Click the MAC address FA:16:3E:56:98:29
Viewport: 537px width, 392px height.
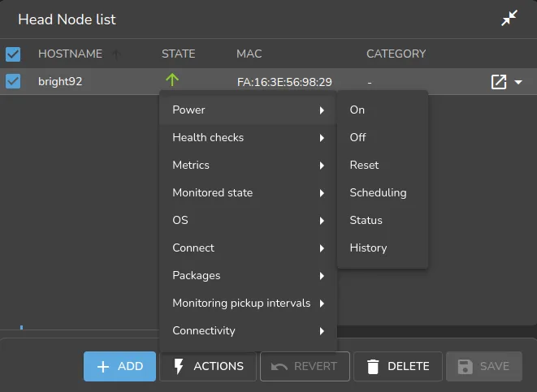(x=284, y=82)
